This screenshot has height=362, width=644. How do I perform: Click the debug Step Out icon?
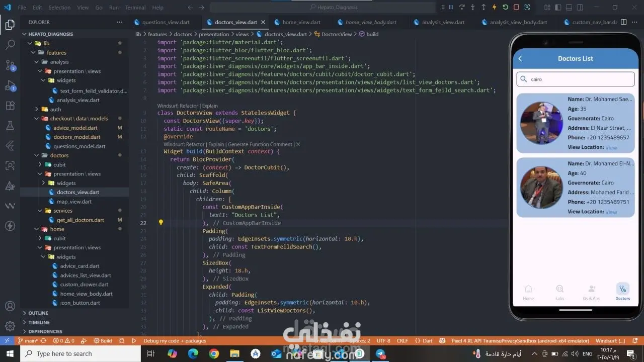click(484, 7)
